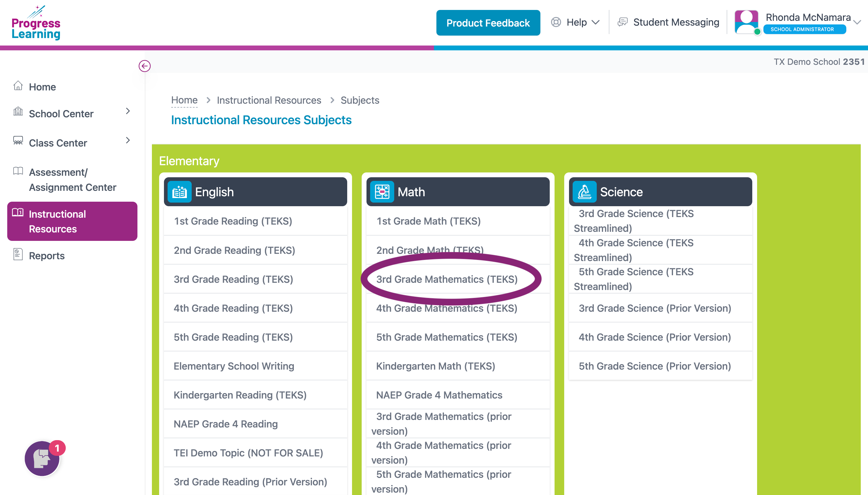Open 1st Grade Math (TEKS)
The height and width of the screenshot is (495, 868).
[458, 221]
